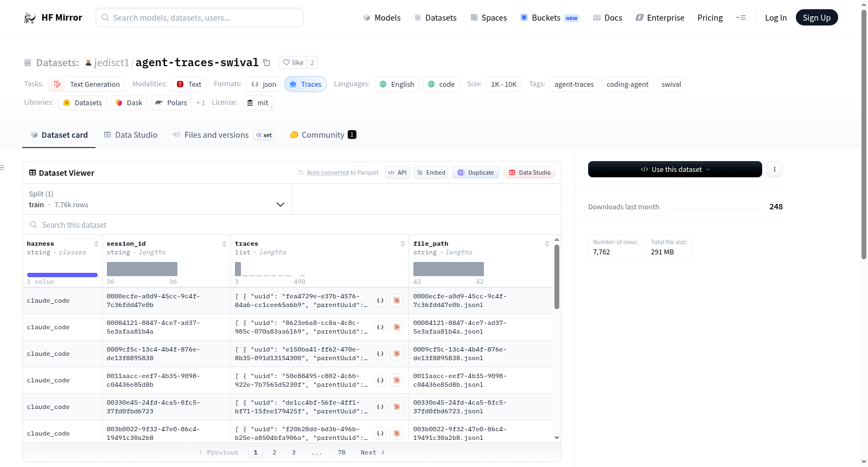Sort the file_path column
The height and width of the screenshot is (467, 868).
[547, 244]
